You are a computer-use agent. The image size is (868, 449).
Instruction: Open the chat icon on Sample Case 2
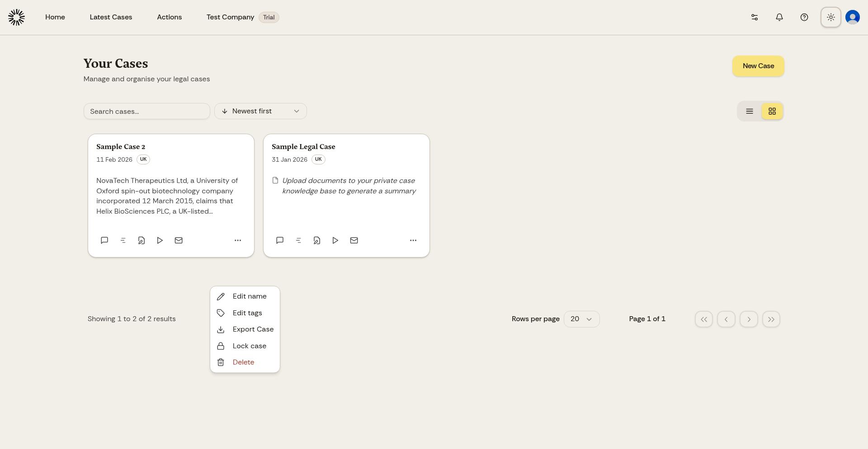(104, 240)
